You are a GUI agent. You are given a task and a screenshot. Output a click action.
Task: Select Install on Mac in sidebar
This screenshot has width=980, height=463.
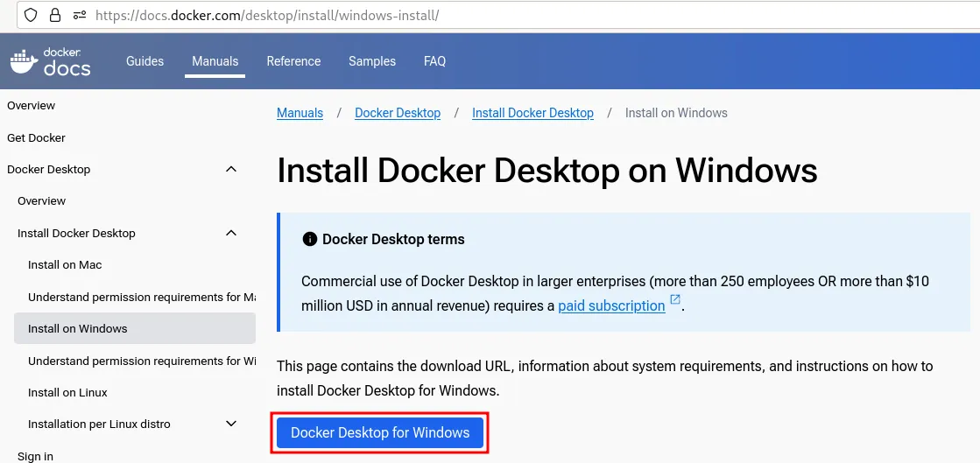(65, 264)
